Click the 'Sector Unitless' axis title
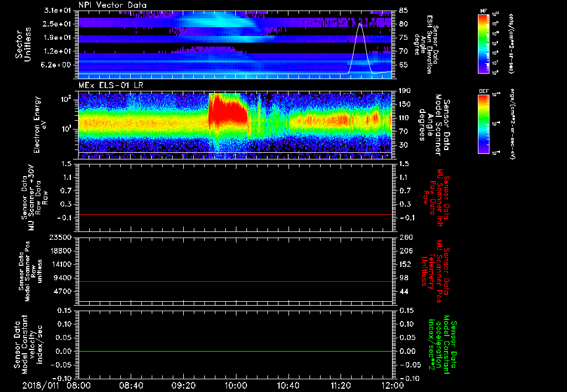Image resolution: width=567 pixels, height=392 pixels. coord(23,44)
